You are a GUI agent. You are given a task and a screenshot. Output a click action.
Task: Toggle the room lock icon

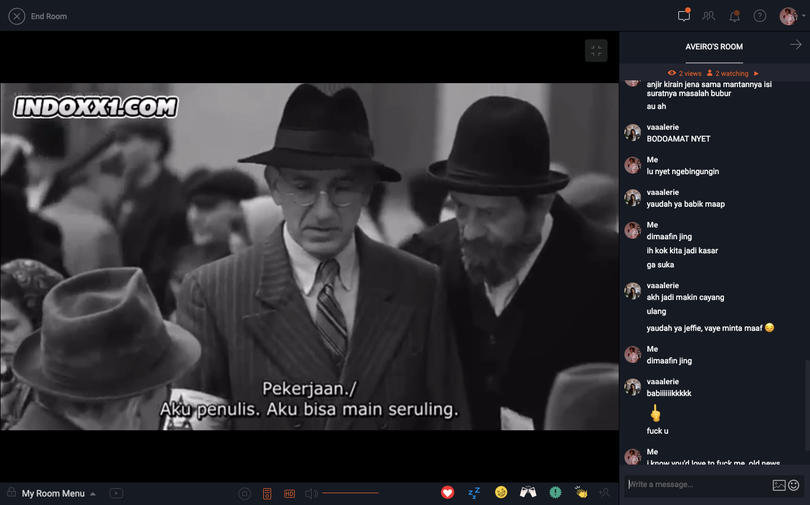pyautogui.click(x=11, y=492)
